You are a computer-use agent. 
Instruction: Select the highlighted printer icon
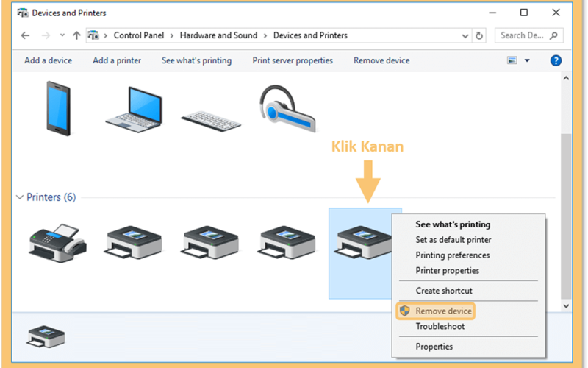(x=362, y=242)
